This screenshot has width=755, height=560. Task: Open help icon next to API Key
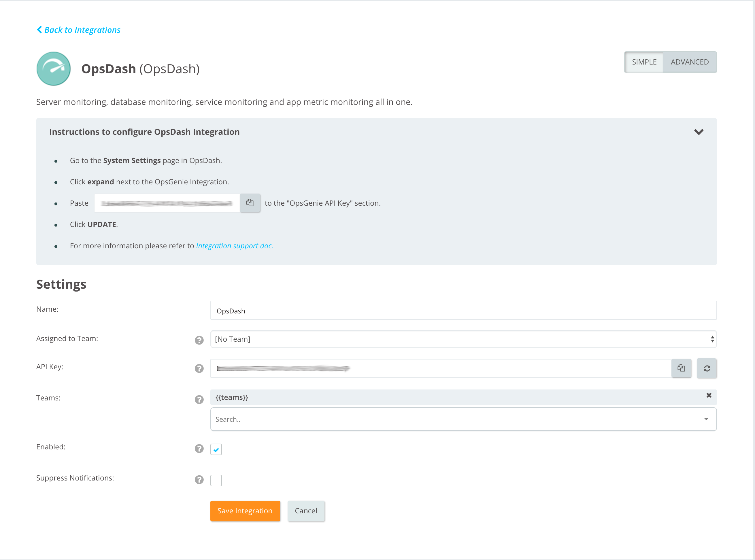pyautogui.click(x=199, y=368)
